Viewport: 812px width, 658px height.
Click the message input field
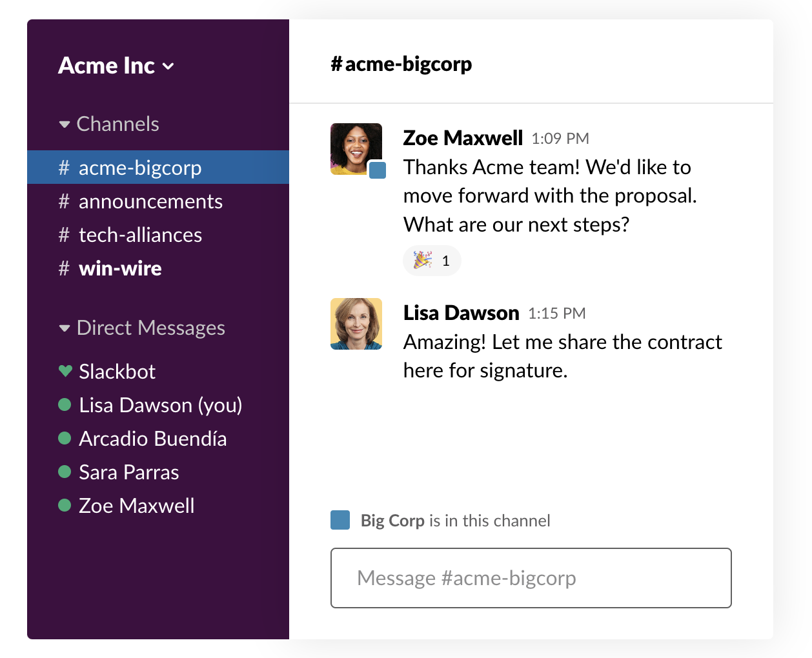point(531,578)
